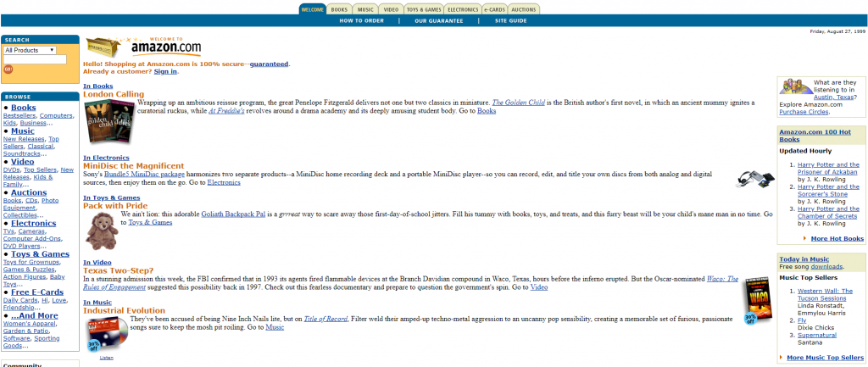Open The Golden Child book cover image
868x367 pixels.
(111, 121)
